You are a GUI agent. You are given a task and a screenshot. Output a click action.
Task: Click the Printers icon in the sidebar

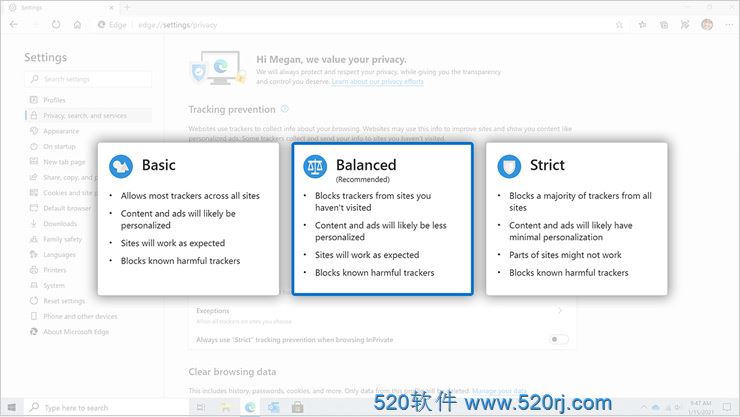[x=34, y=270]
